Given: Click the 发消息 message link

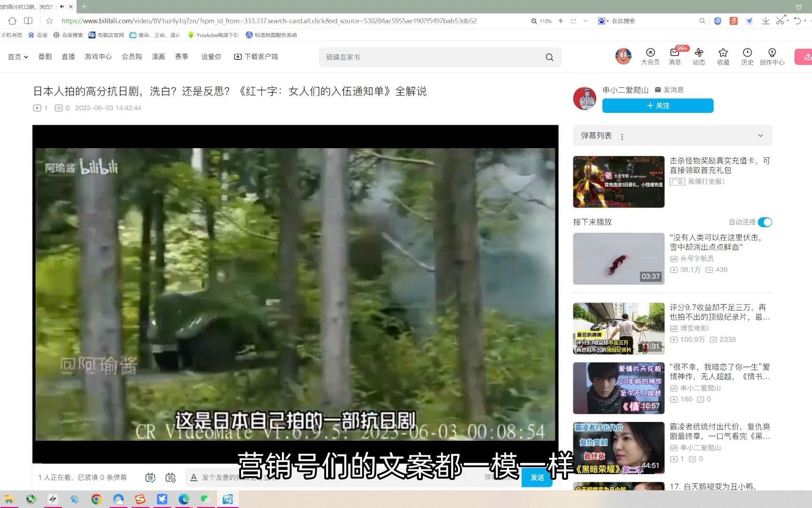Looking at the screenshot, I should pyautogui.click(x=669, y=89).
